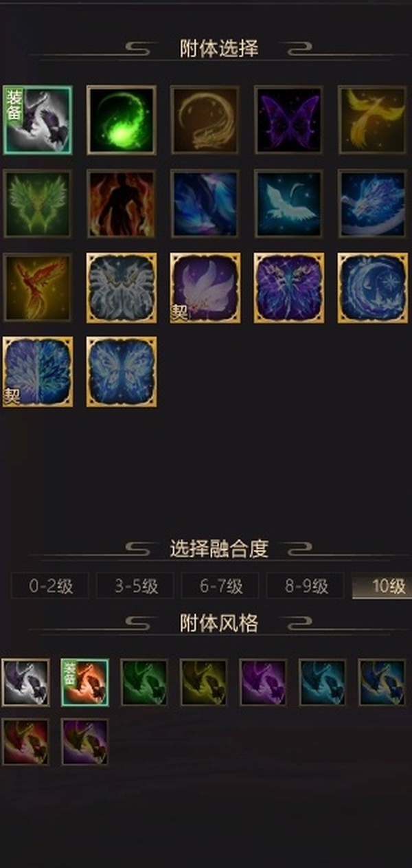Select the equipped crow possession icon
Screen dimensions: 412x868
(38, 120)
